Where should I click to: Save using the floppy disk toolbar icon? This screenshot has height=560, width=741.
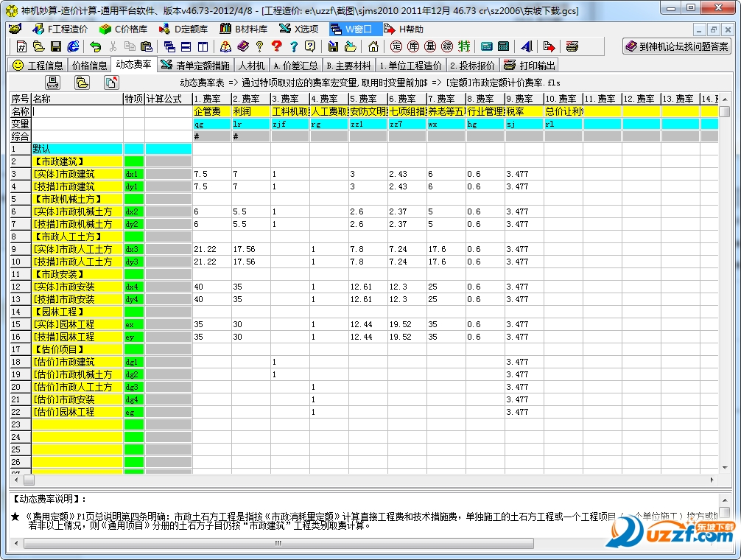pyautogui.click(x=56, y=46)
